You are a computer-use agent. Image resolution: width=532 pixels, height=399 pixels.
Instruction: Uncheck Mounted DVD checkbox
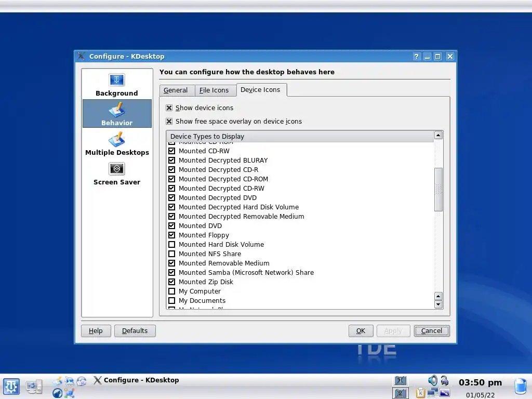pyautogui.click(x=171, y=225)
